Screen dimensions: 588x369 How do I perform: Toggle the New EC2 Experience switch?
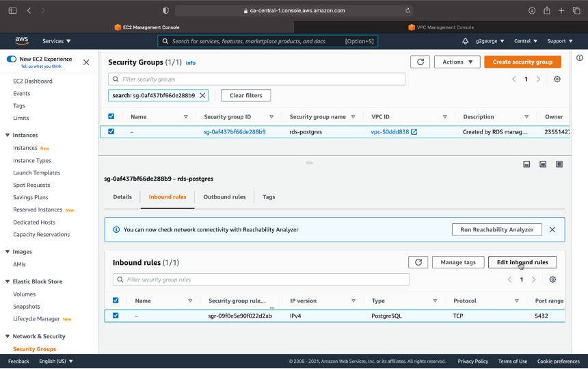tap(12, 59)
